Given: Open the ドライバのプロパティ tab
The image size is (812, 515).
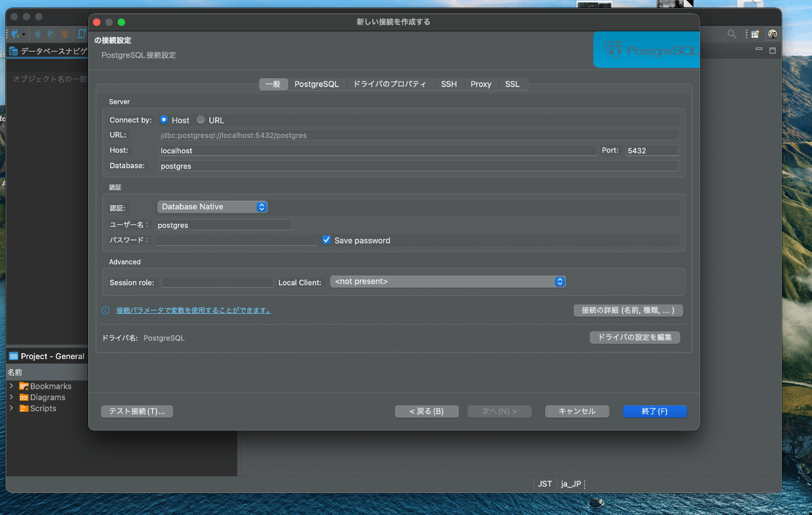Looking at the screenshot, I should (x=390, y=84).
